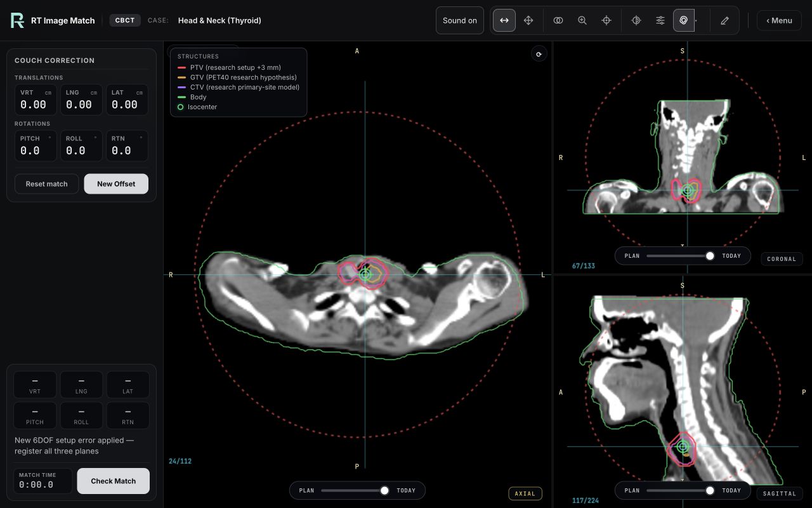The image size is (812, 508).
Task: Click the PITCH rotation value field
Action: 36,145
